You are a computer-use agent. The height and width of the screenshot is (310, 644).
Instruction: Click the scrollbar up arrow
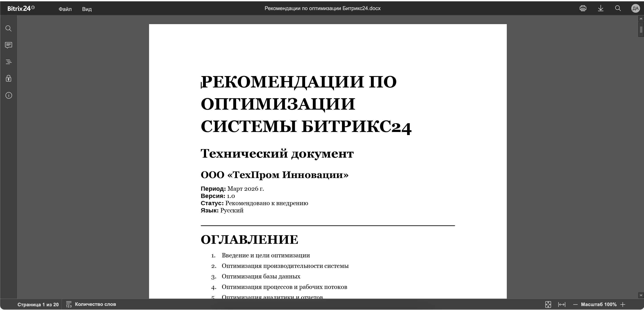click(x=641, y=18)
